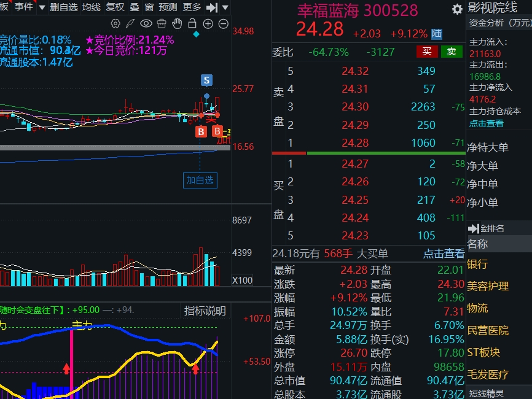Click the 涨停 limit-up price 26.70
Image resolution: width=532 pixels, height=399 pixels.
click(354, 353)
